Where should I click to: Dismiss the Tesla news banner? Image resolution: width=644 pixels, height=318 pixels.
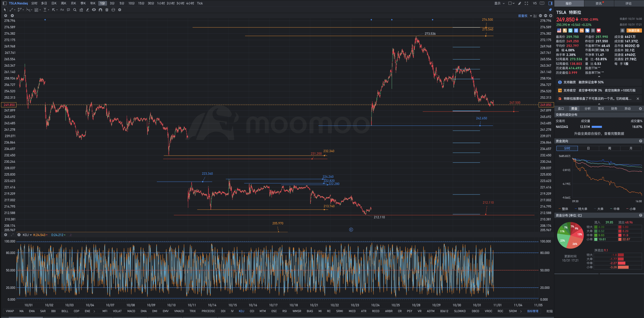click(638, 99)
